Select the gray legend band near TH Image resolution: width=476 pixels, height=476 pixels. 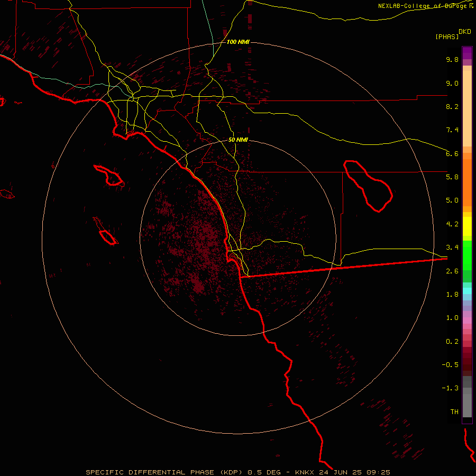click(467, 405)
